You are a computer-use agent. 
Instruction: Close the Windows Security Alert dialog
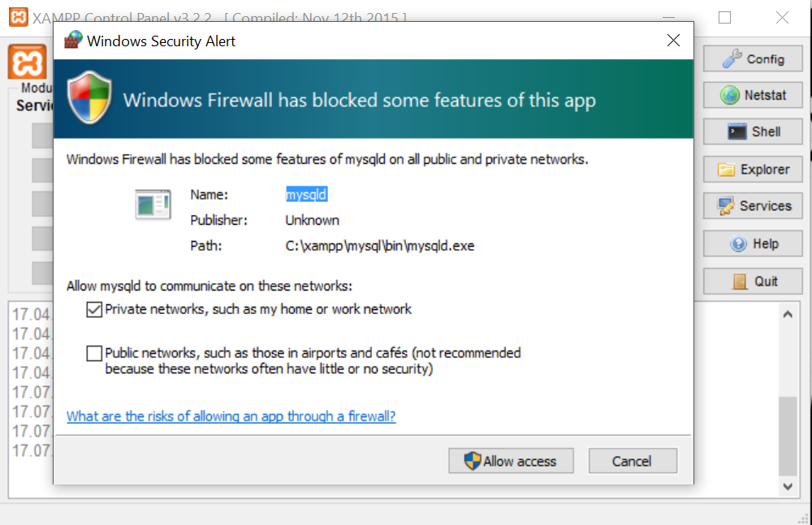point(673,41)
